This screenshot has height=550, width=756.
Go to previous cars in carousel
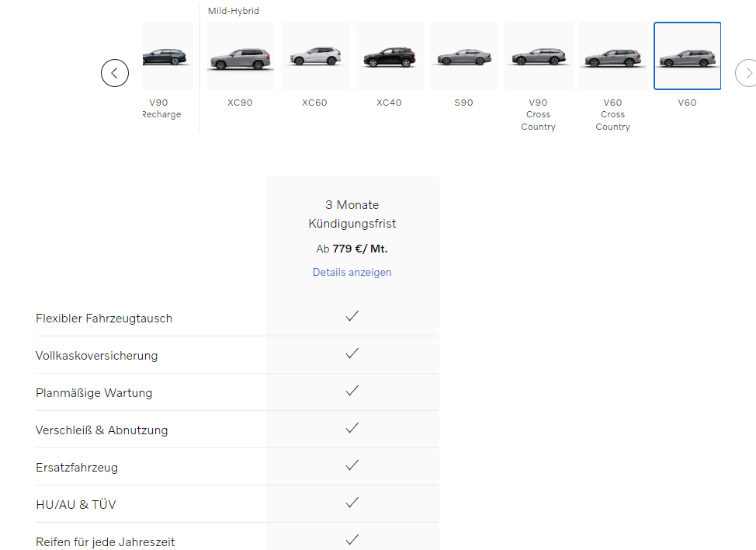[115, 73]
